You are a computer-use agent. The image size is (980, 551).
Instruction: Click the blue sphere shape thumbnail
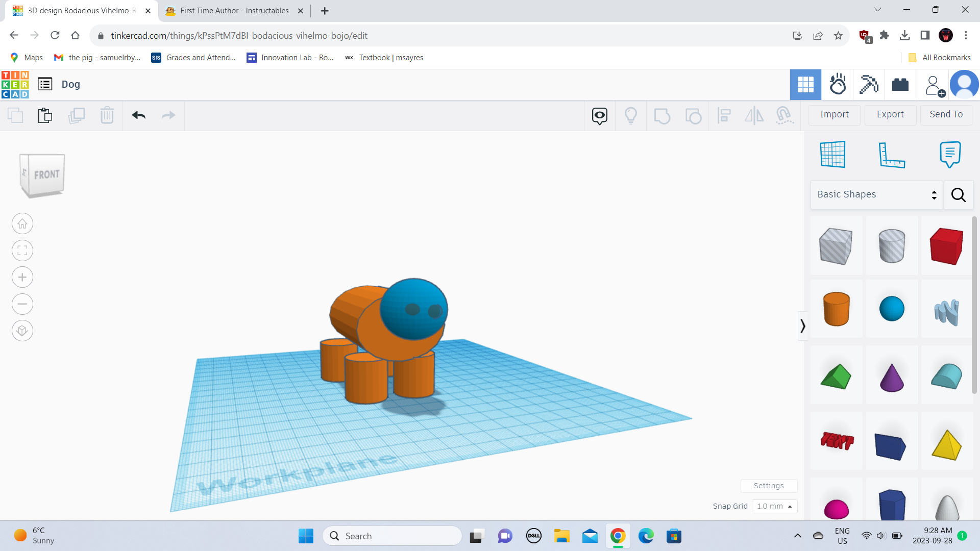tap(891, 309)
